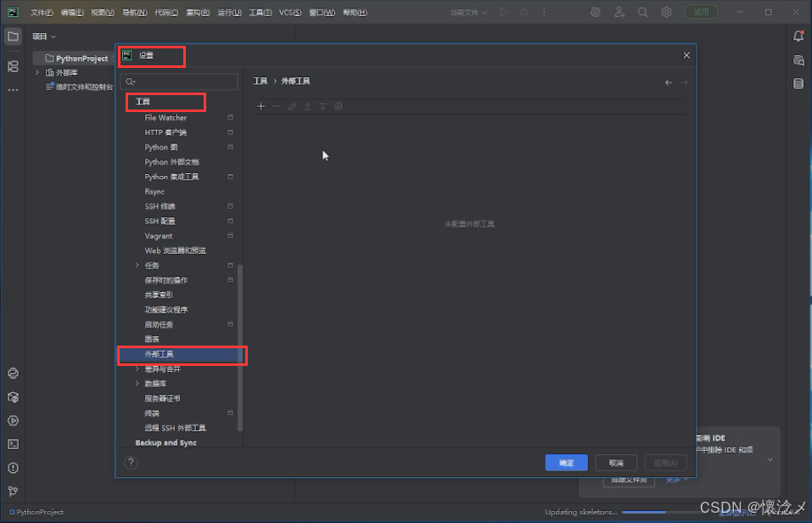The height and width of the screenshot is (523, 812).
Task: Click the plus icon to add external tool
Action: point(261,106)
